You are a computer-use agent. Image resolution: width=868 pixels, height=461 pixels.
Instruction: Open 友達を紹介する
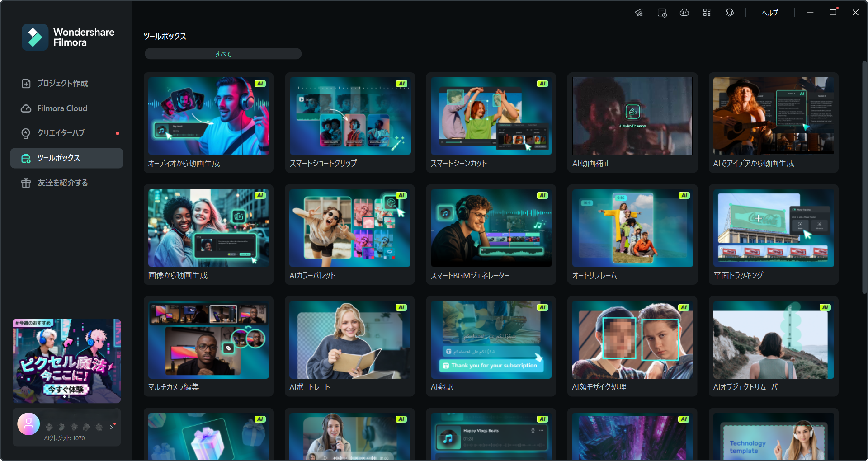[x=66, y=183]
